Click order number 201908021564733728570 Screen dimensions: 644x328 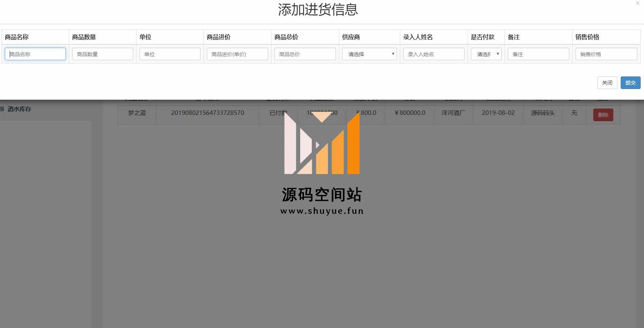click(208, 113)
